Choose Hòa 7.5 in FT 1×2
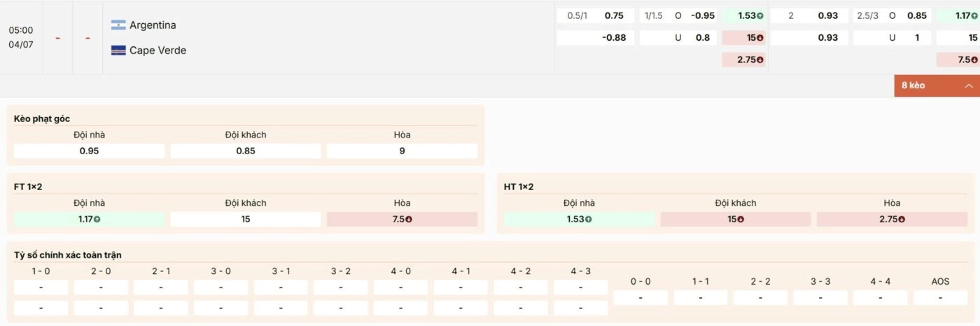 (402, 219)
